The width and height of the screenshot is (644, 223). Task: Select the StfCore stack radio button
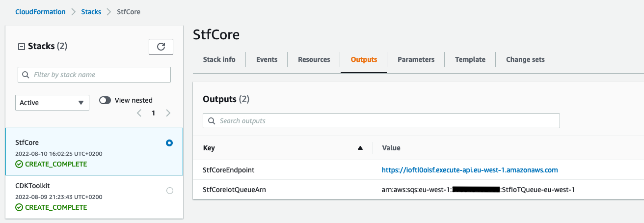pyautogui.click(x=169, y=143)
